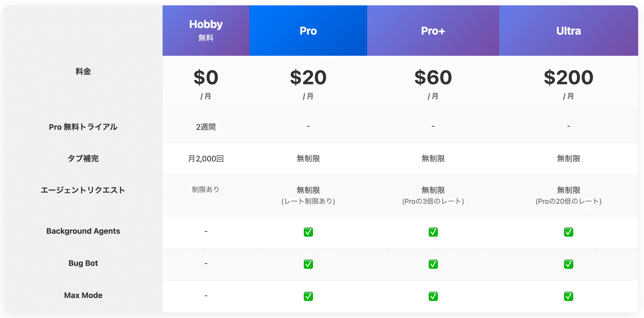Click the Pro+ Max Mode green checkmark

(433, 296)
